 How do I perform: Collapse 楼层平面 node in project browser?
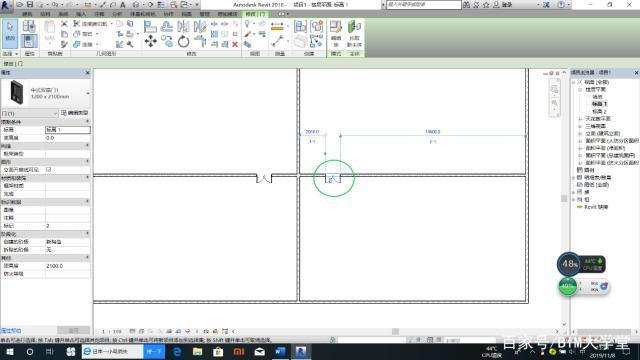[x=580, y=89]
